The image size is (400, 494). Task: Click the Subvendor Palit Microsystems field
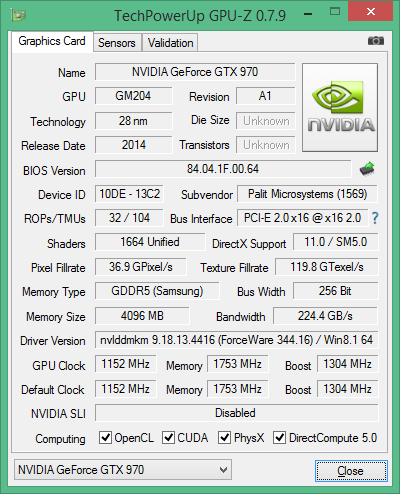307,194
